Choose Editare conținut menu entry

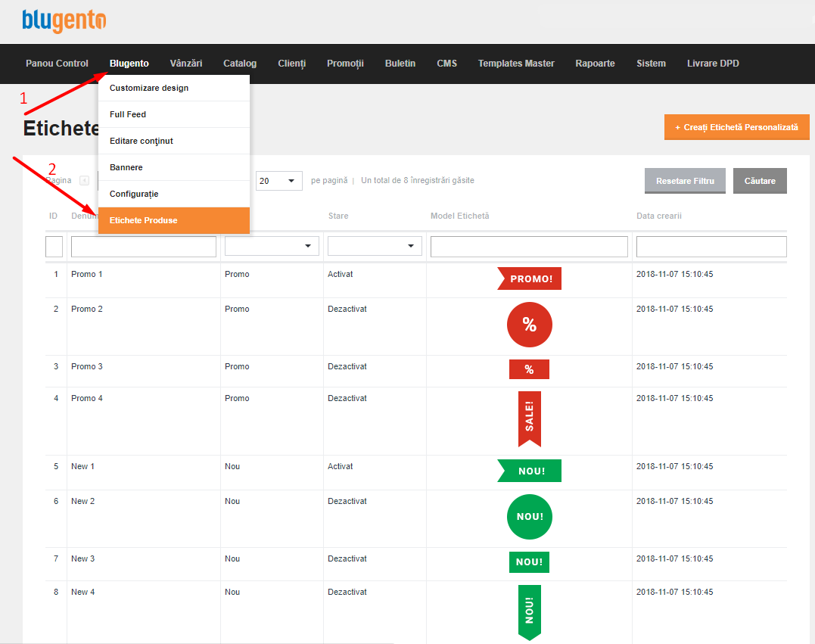173,141
